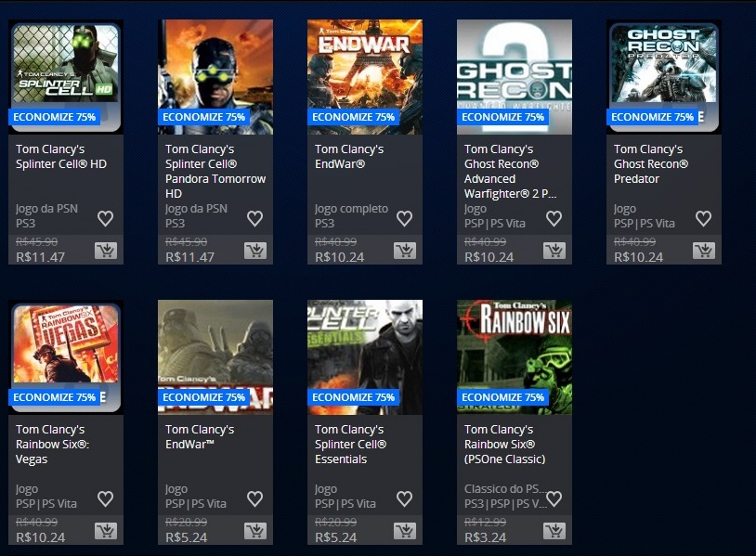The image size is (756, 556).
Task: Add Splinter Cell Pandora Tomorrow HD to cart
Action: point(255,251)
